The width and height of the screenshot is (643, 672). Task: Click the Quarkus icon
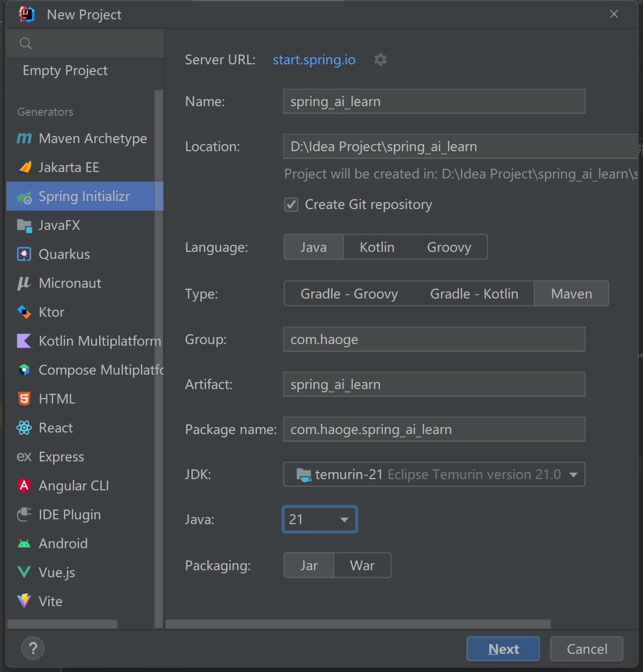click(24, 254)
